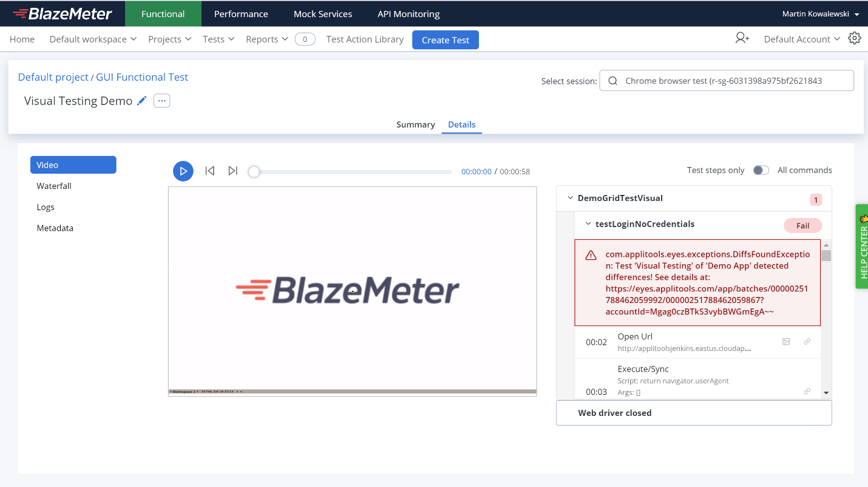Click the Create Test button
The image size is (868, 487).
tap(446, 39)
